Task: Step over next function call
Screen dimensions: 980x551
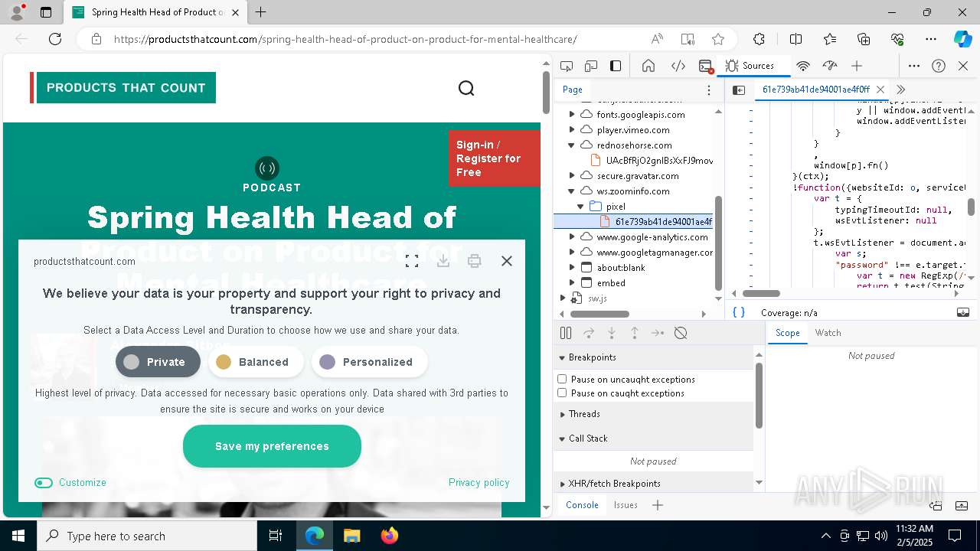Action: point(589,333)
